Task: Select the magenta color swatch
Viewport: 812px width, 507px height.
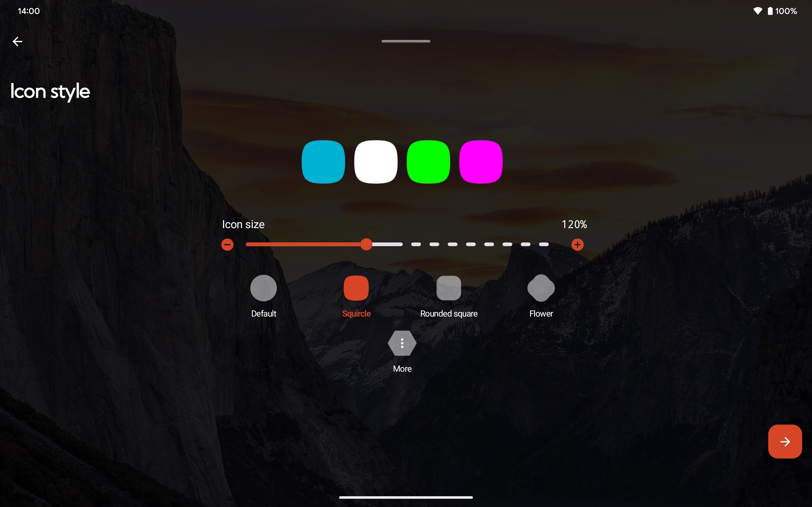Action: click(x=481, y=162)
